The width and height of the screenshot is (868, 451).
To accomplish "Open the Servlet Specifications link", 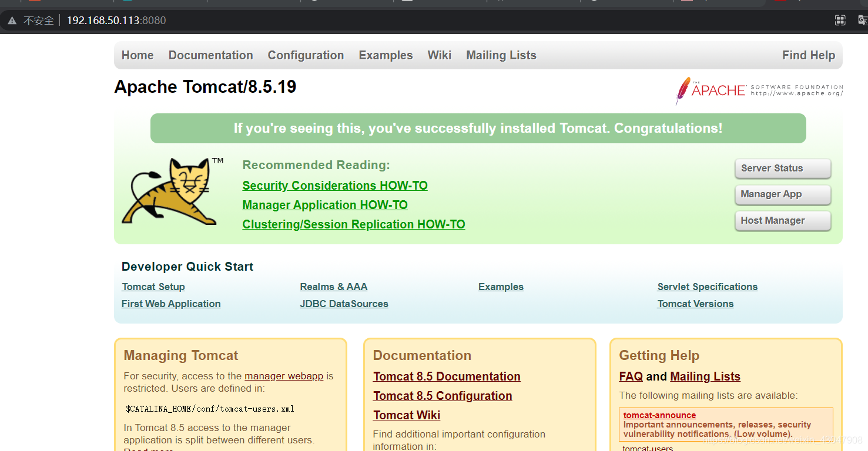I will pyautogui.click(x=708, y=287).
